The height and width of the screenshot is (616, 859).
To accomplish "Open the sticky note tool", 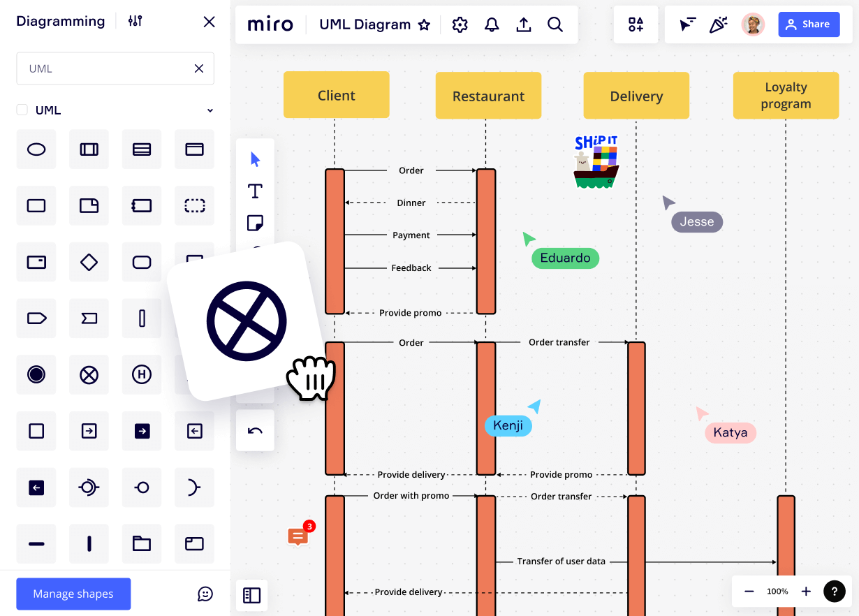I will [255, 222].
